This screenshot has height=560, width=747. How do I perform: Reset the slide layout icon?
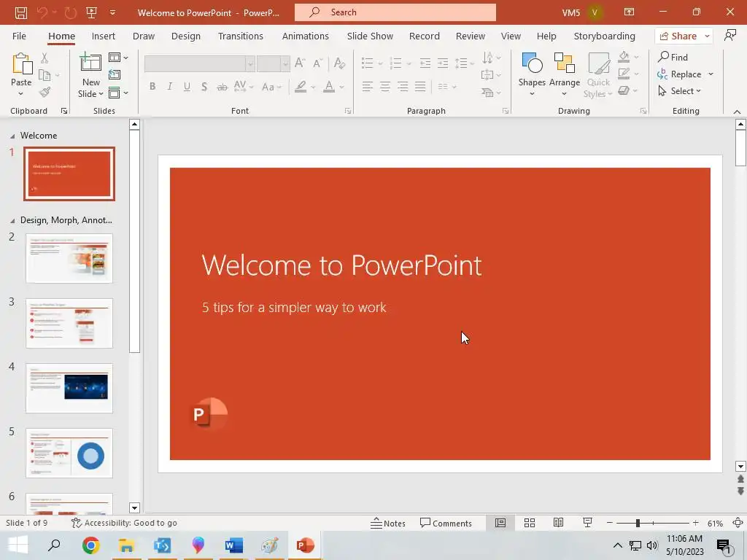[115, 75]
